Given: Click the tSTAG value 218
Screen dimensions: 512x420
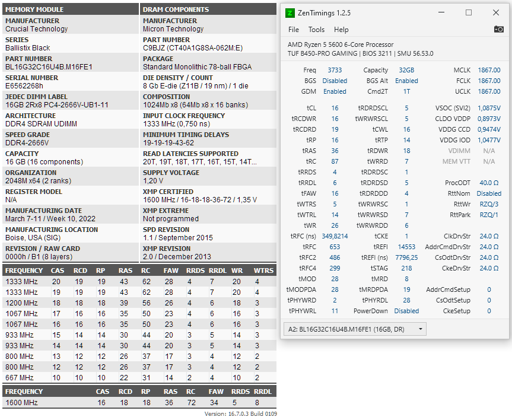Looking at the screenshot, I should 406,269.
